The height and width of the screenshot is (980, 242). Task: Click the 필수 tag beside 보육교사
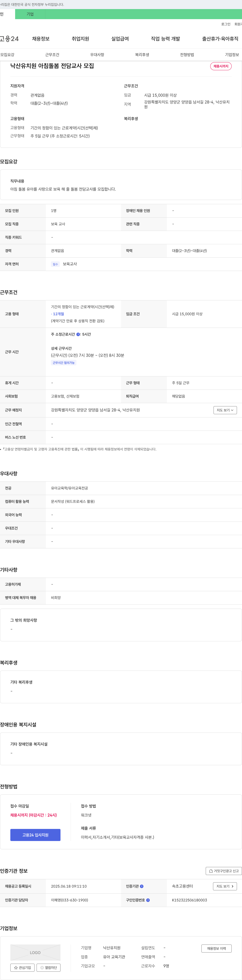click(55, 264)
